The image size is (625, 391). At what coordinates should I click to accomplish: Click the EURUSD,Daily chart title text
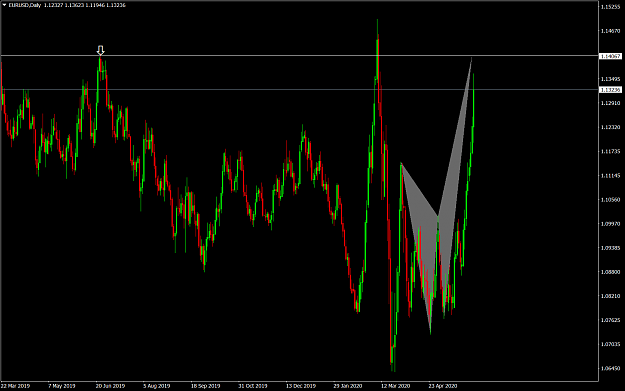click(x=25, y=5)
